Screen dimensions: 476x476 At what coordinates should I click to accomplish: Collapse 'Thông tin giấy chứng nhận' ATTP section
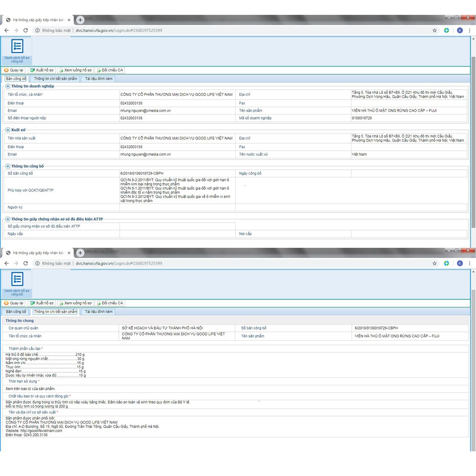[x=8, y=219]
